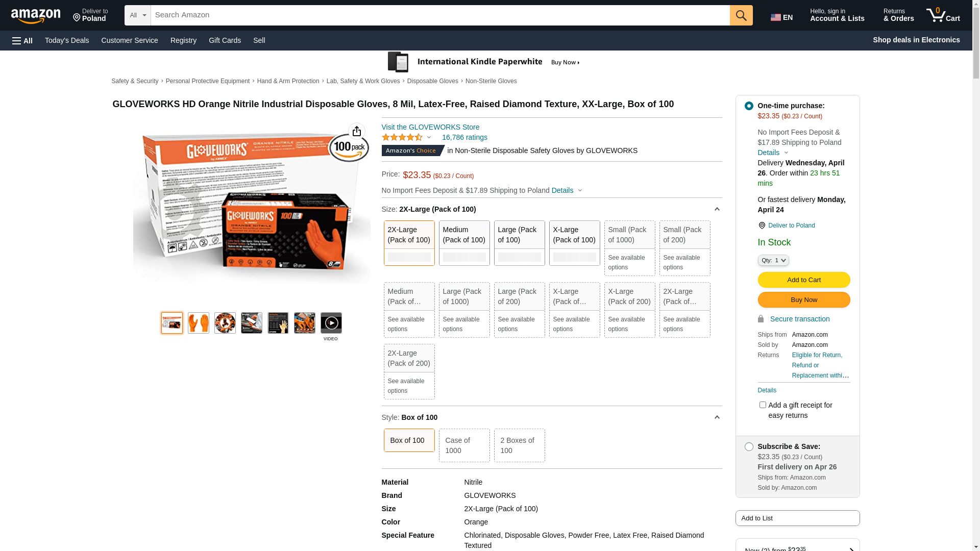
Task: Check the gift receipt checkbox
Action: (x=763, y=405)
